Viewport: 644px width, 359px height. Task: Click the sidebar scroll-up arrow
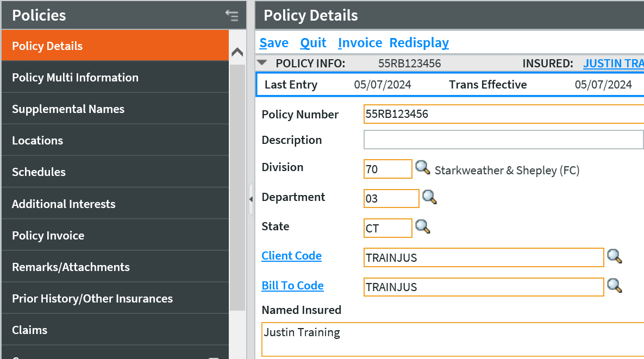tap(237, 52)
